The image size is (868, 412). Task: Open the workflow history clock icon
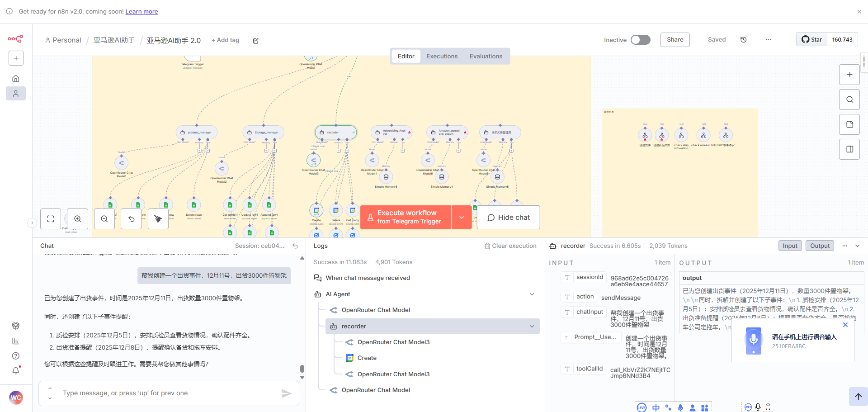click(743, 40)
